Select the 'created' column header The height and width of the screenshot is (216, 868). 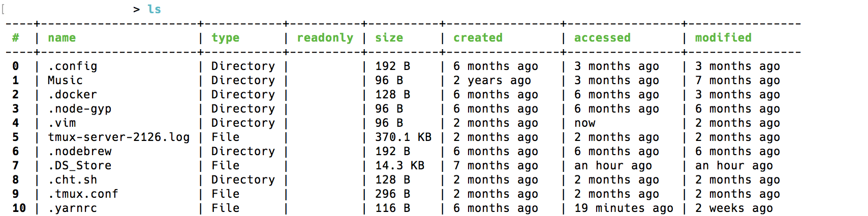478,38
